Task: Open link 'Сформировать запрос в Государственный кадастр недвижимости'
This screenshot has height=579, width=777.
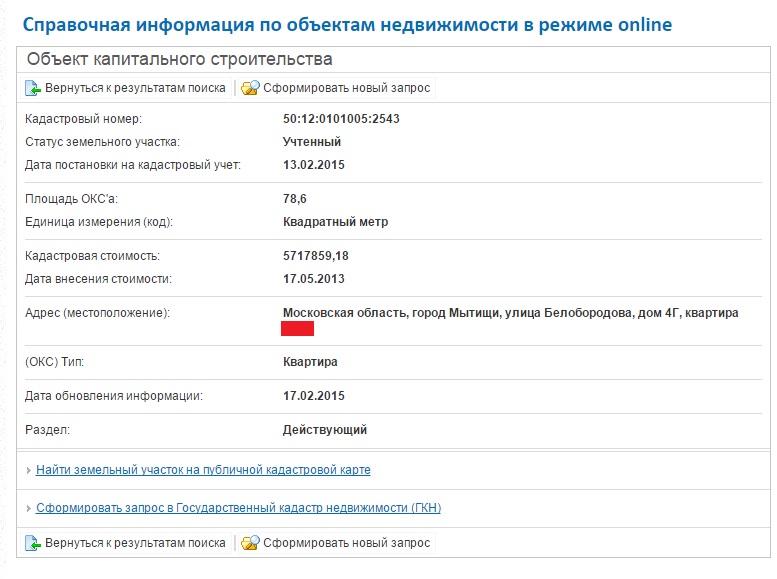Action: (238, 508)
